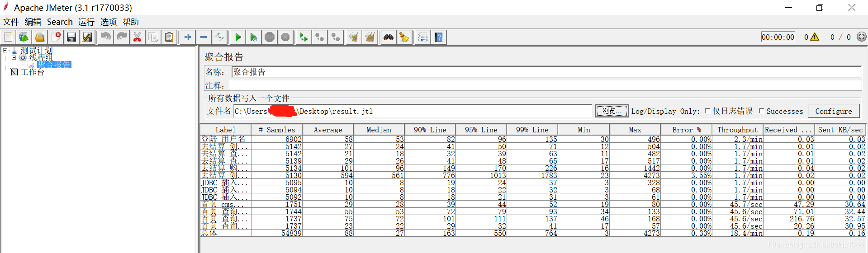Click the 浏览 browse button

(x=612, y=111)
